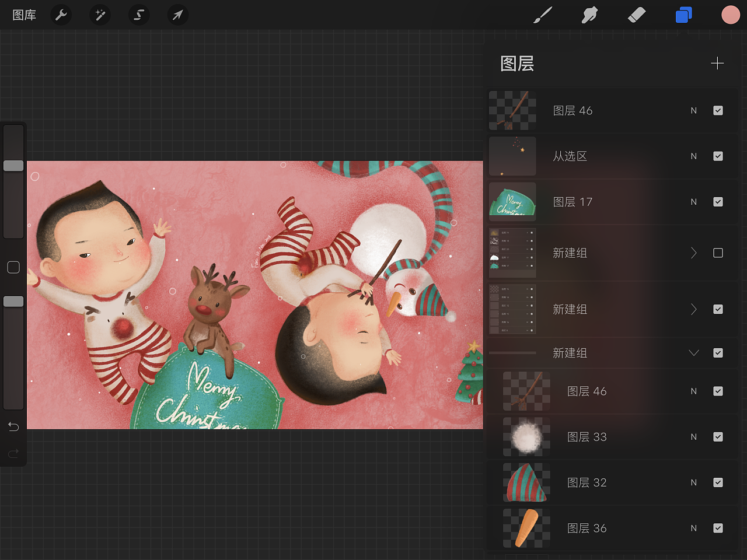This screenshot has width=747, height=560.
Task: Hide the 图层 17 layer
Action: tap(718, 202)
